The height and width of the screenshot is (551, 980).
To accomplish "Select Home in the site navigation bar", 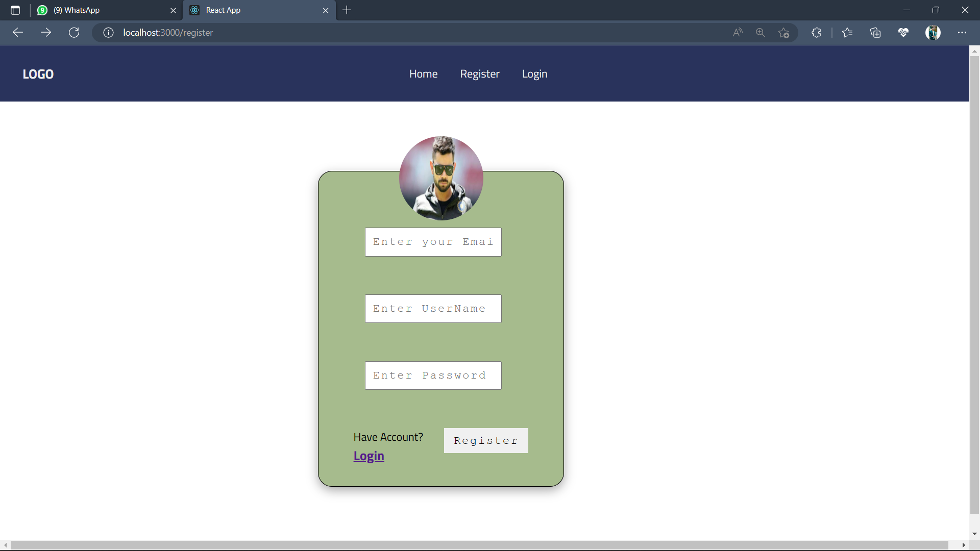I will coord(423,73).
